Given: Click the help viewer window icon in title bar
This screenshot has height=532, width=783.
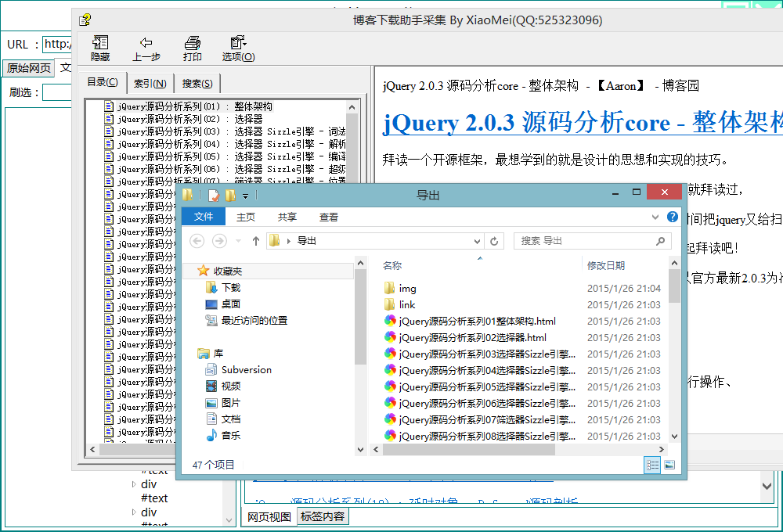Looking at the screenshot, I should pyautogui.click(x=85, y=20).
